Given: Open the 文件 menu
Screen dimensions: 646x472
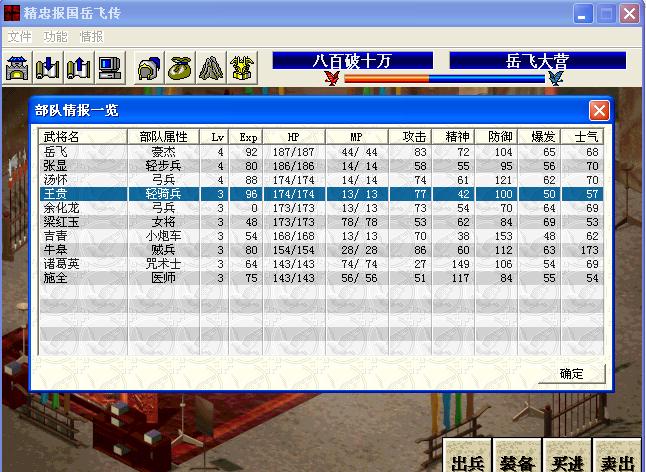Looking at the screenshot, I should point(20,37).
